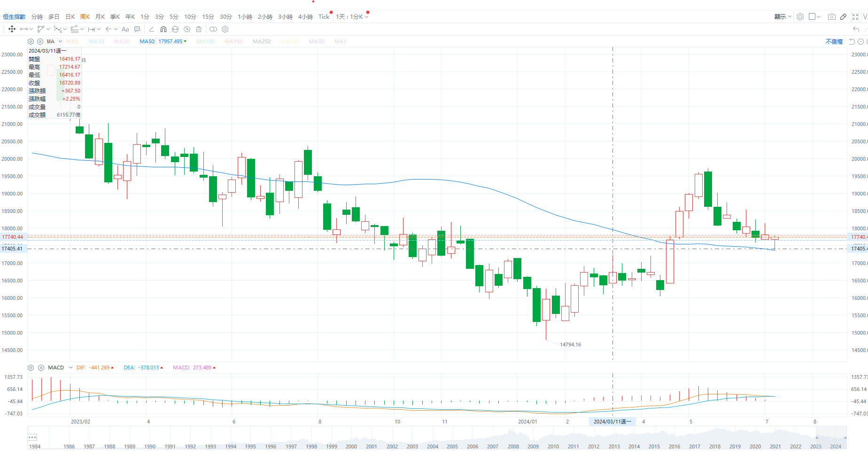Select the polygon shape drawing tool

point(41,29)
